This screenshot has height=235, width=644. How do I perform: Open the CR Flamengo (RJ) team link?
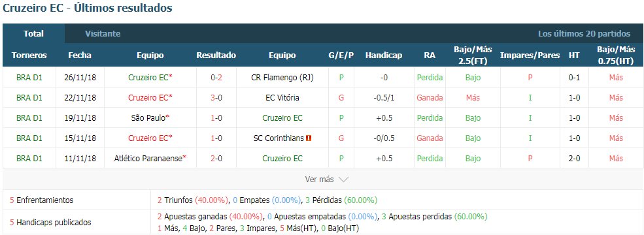pyautogui.click(x=282, y=78)
